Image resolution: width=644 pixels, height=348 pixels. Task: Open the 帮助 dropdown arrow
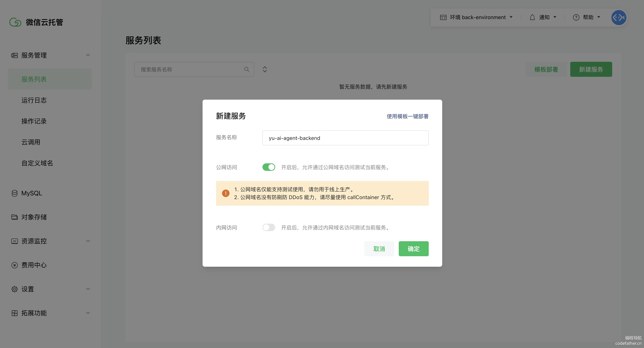point(599,17)
